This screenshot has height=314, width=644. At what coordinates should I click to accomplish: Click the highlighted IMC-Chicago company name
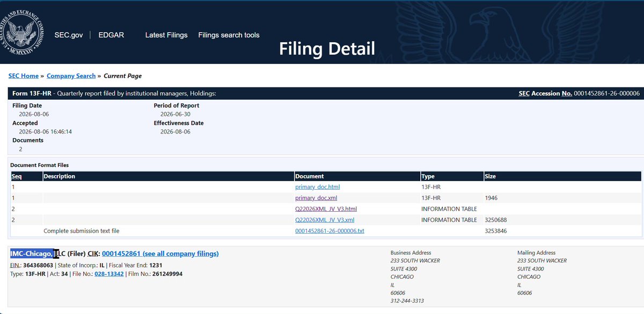point(32,253)
